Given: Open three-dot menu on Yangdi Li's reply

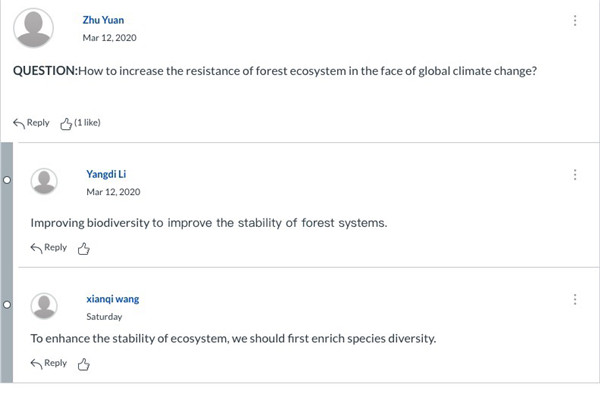Looking at the screenshot, I should pyautogui.click(x=575, y=175).
